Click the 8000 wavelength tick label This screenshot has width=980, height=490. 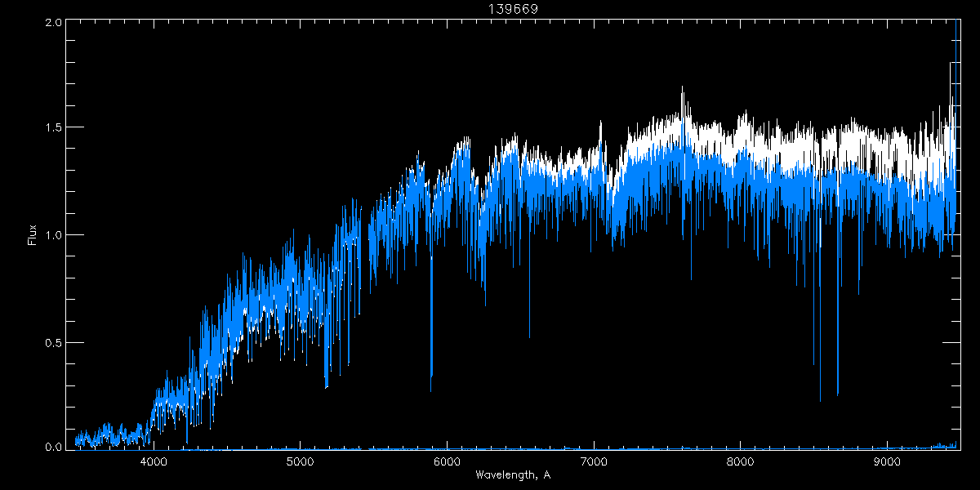click(740, 462)
